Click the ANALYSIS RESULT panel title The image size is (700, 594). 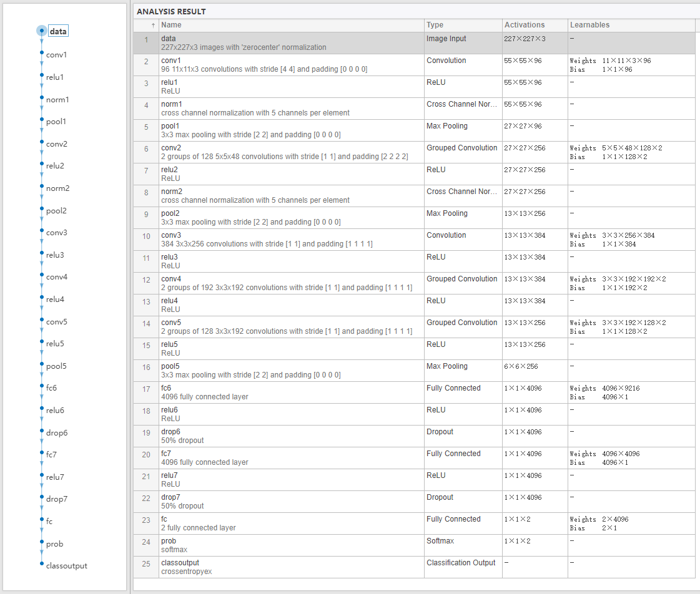171,12
